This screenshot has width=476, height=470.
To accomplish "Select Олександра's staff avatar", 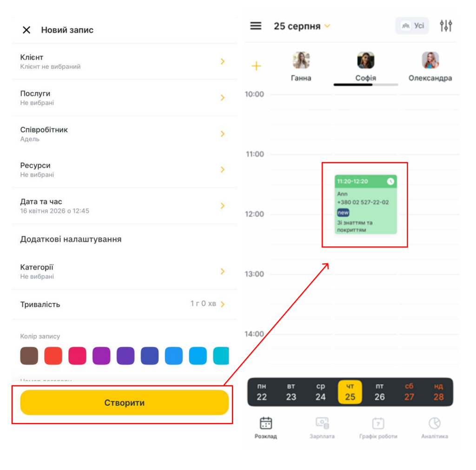I will coord(430,60).
